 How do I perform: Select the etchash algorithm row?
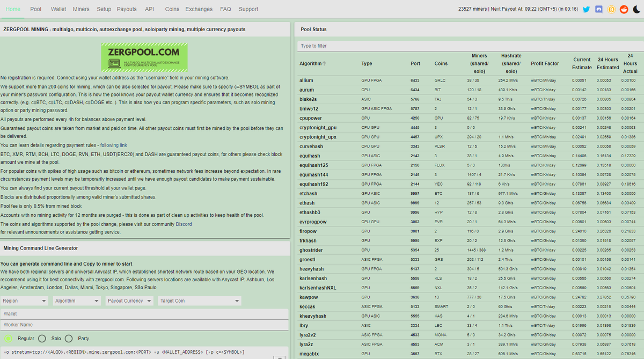(x=471, y=193)
